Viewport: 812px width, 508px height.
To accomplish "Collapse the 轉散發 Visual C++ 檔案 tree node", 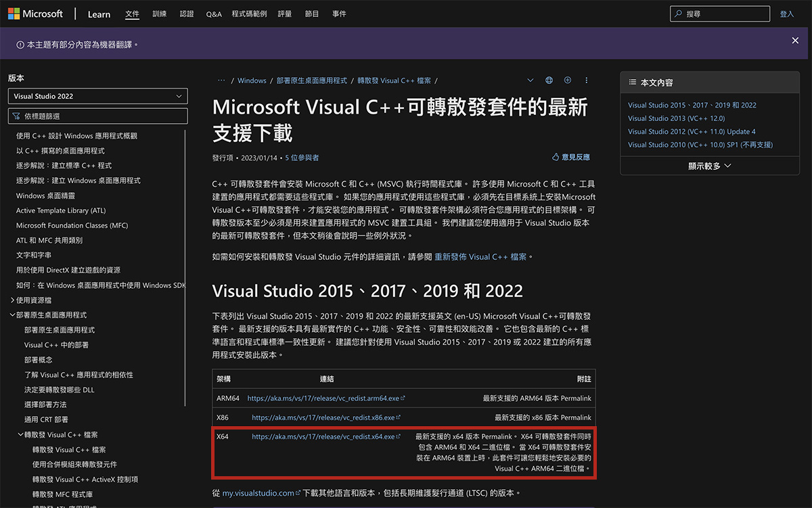I will pos(20,434).
